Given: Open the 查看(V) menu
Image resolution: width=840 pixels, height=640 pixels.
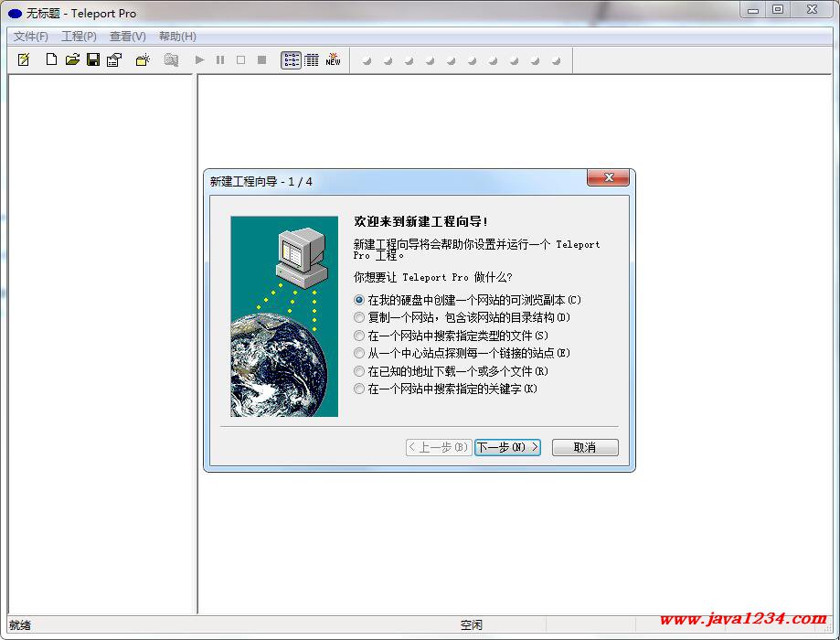Looking at the screenshot, I should click(x=127, y=36).
